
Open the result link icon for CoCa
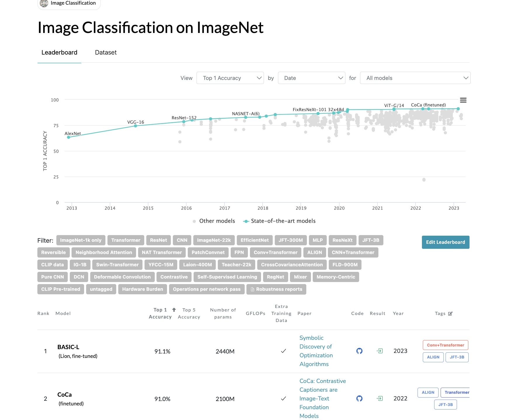coord(380,398)
